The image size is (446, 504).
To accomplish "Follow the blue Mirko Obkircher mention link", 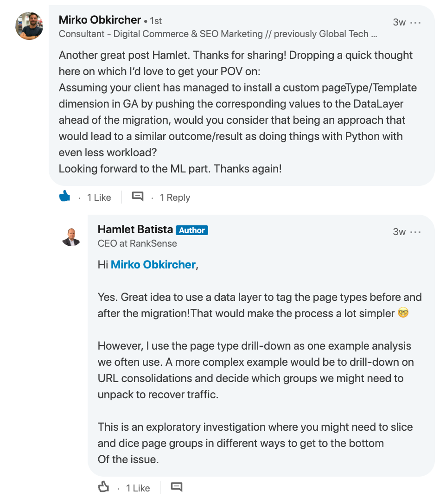I will coord(153,265).
